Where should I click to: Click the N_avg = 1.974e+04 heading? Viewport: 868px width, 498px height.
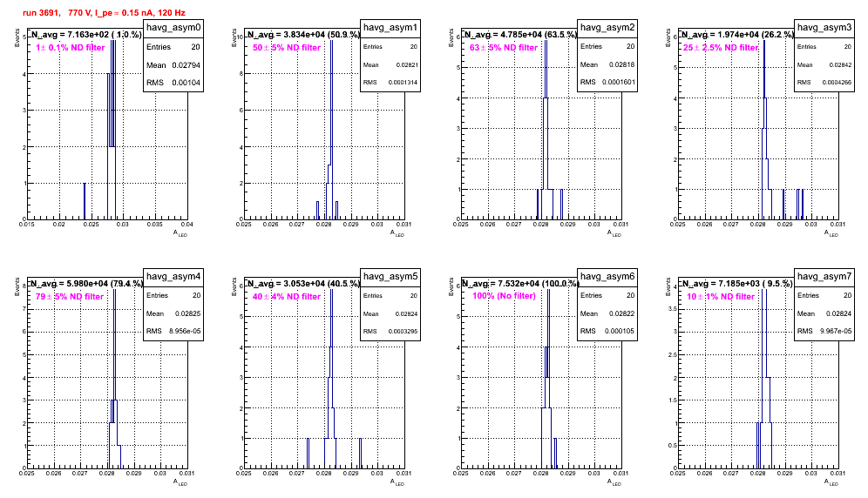[737, 34]
